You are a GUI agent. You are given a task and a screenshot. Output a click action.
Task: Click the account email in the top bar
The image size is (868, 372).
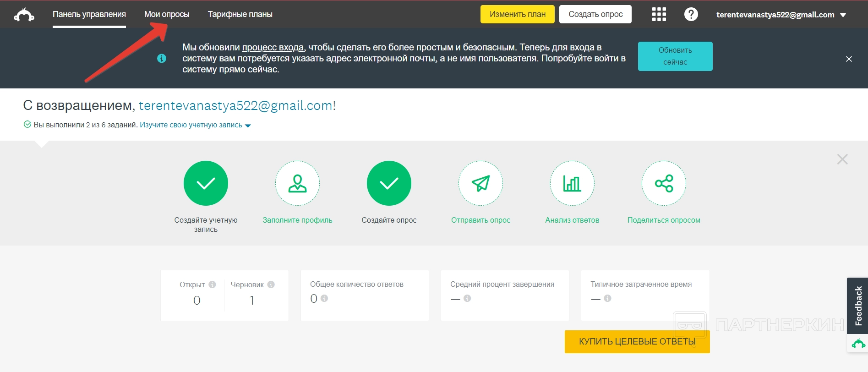(775, 15)
